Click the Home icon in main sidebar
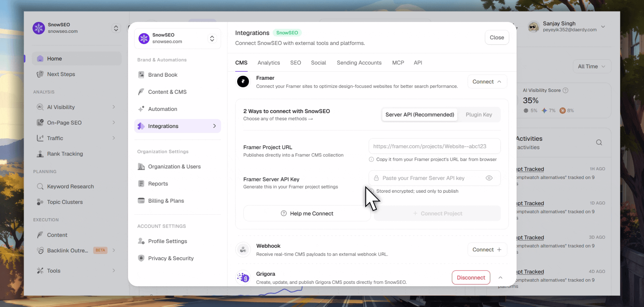 pos(40,59)
